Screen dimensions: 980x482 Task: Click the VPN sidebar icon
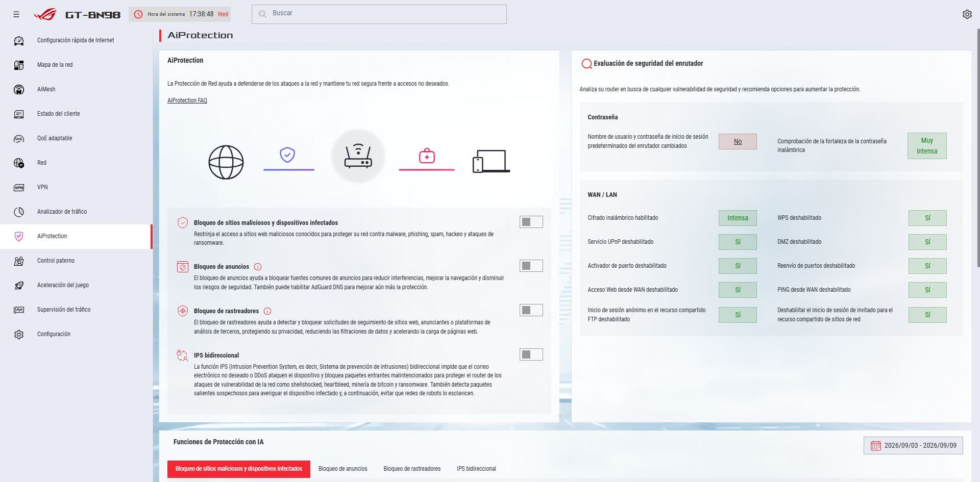(x=19, y=188)
